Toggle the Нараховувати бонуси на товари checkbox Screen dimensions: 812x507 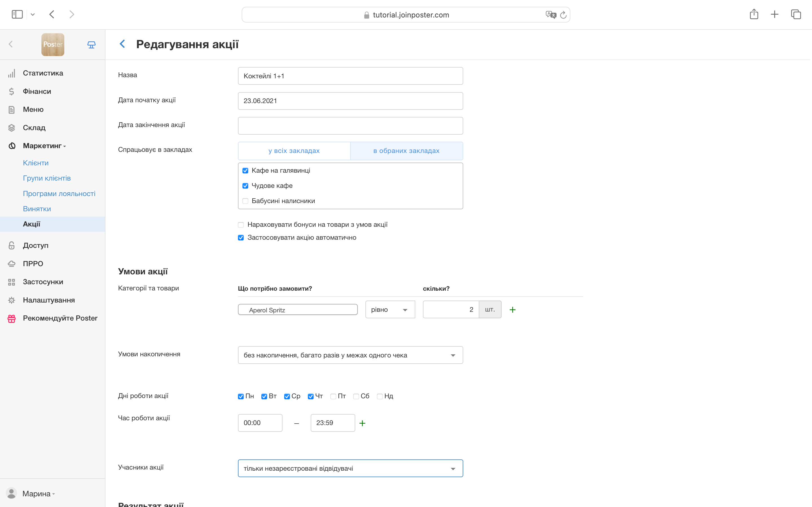[241, 225]
